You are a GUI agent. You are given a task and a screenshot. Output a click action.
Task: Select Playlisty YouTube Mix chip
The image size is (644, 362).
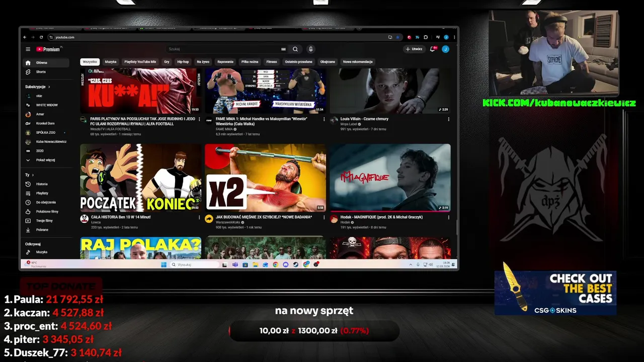[x=140, y=62]
